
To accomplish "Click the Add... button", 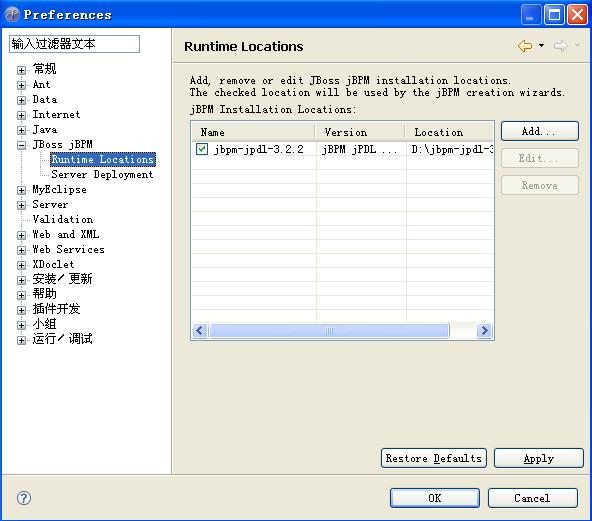I will click(540, 131).
